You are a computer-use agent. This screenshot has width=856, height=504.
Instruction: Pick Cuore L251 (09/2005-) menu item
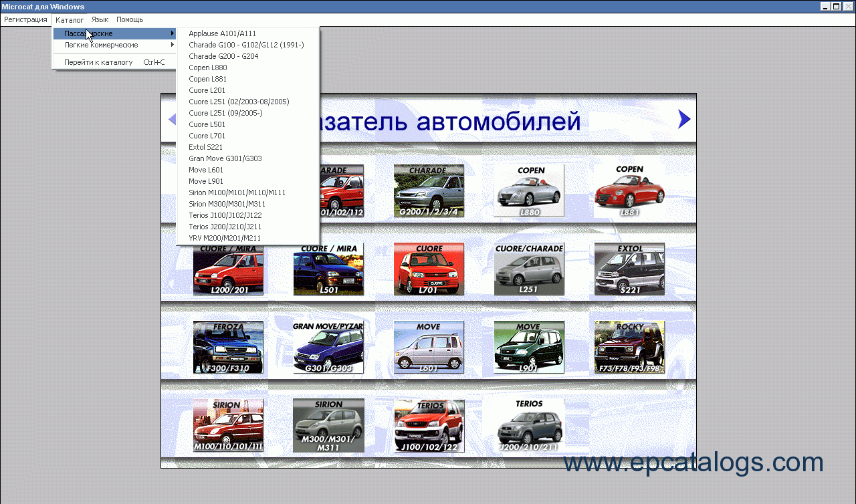point(225,113)
